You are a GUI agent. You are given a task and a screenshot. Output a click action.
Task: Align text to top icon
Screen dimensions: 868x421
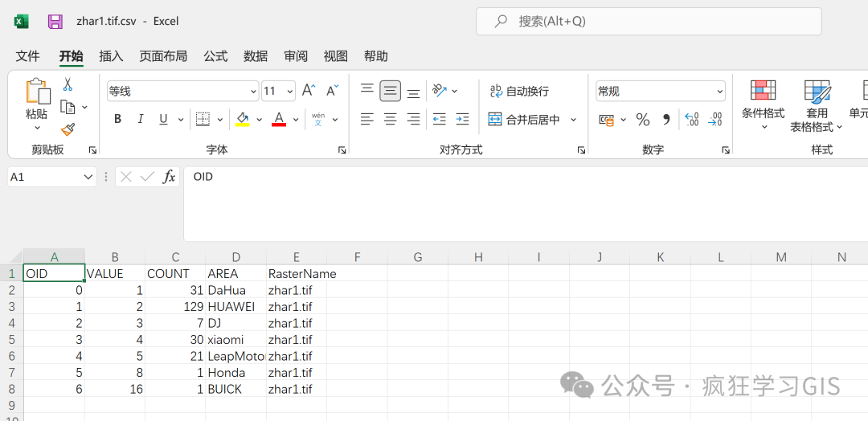[367, 88]
